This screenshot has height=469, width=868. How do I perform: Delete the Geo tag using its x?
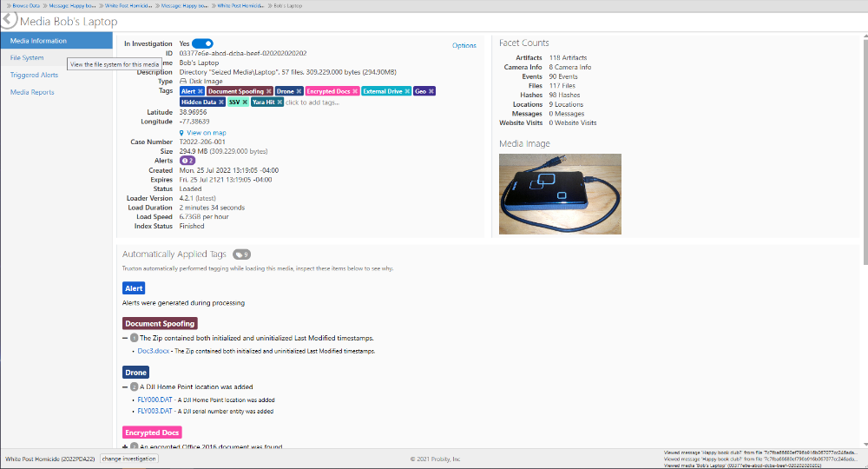click(x=431, y=91)
